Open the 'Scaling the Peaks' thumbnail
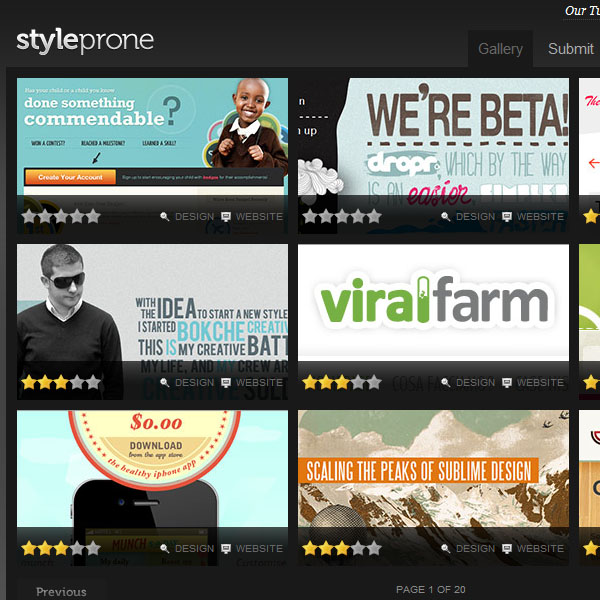 pyautogui.click(x=433, y=488)
